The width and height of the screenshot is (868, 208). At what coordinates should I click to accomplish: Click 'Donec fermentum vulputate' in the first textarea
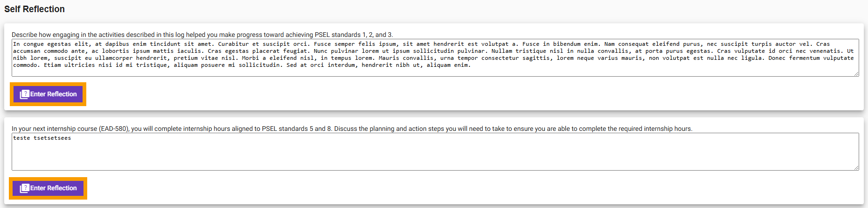coord(811,58)
